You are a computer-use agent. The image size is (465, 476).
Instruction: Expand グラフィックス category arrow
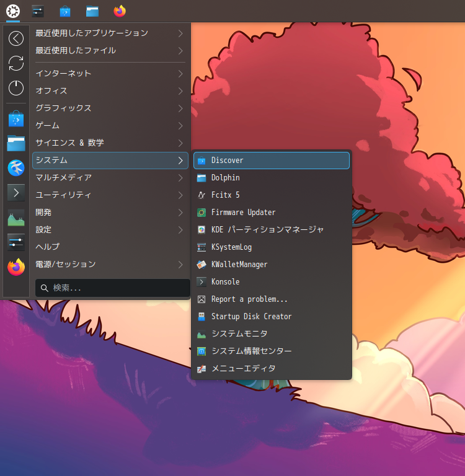pos(180,108)
